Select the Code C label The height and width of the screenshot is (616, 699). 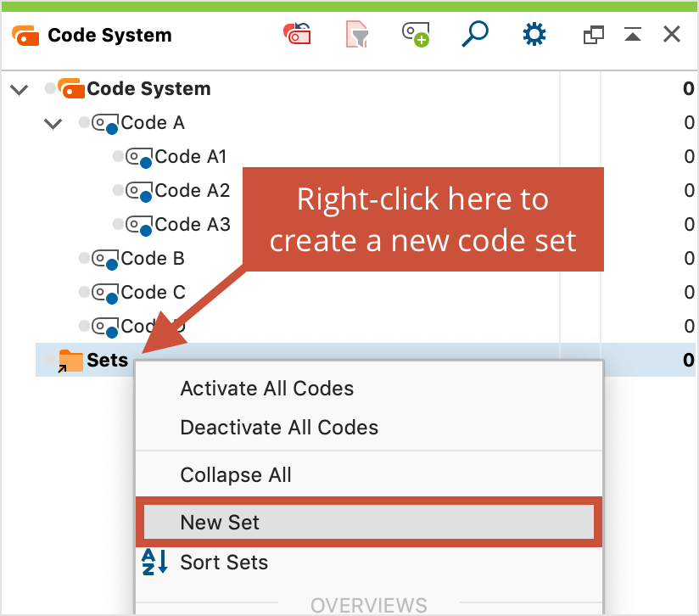(x=153, y=293)
